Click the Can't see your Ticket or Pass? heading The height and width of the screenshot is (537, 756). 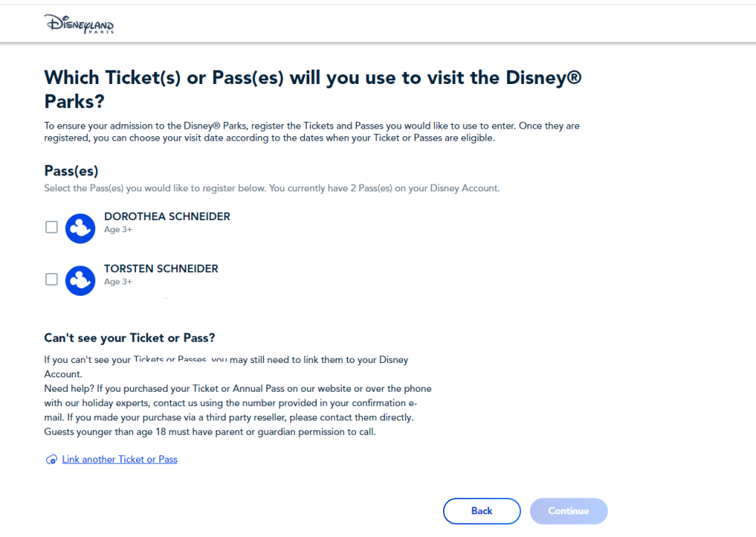click(130, 338)
